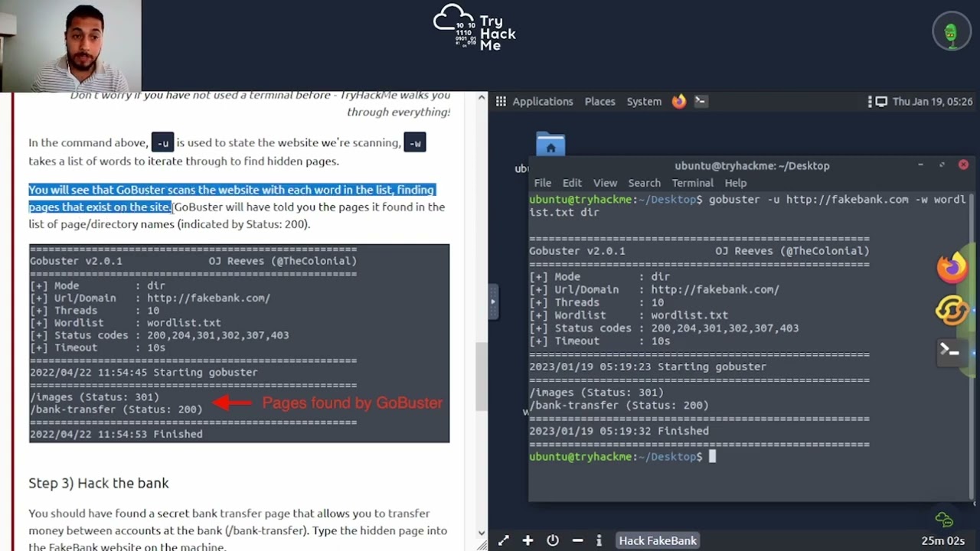
Task: Click the 05:19:32 Finished line in terminal
Action: coord(619,431)
